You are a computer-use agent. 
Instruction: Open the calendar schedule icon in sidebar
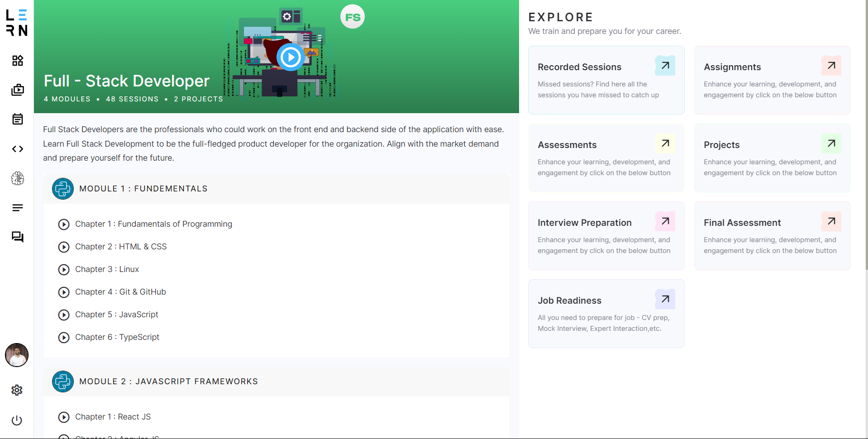pyautogui.click(x=17, y=119)
